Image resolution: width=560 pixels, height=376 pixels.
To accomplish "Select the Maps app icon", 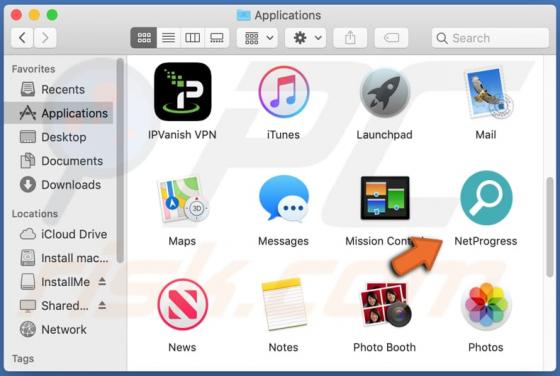I will 182,199.
